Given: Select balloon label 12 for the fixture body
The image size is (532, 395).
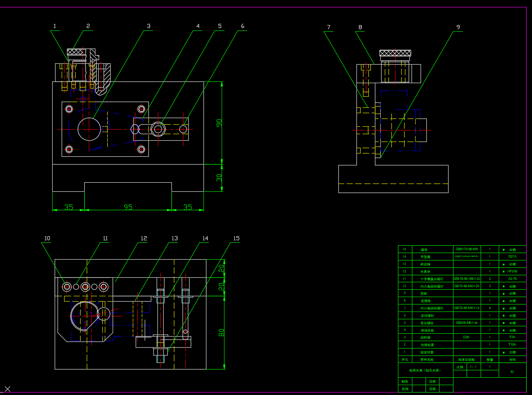Looking at the screenshot, I should pos(144,238).
